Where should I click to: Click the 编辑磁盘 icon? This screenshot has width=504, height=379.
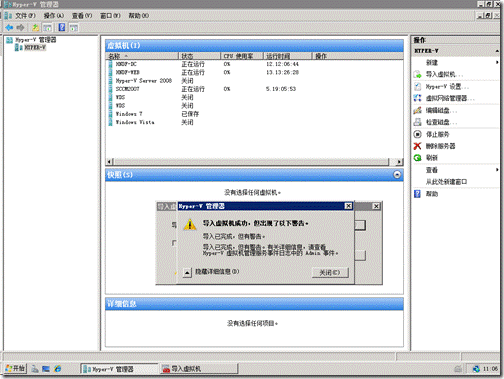pyautogui.click(x=417, y=110)
